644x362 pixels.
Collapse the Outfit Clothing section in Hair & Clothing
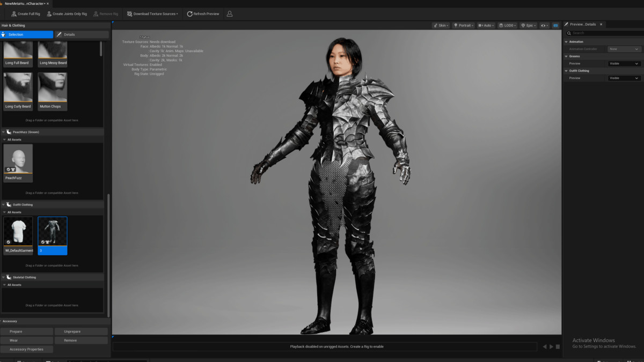(4, 204)
